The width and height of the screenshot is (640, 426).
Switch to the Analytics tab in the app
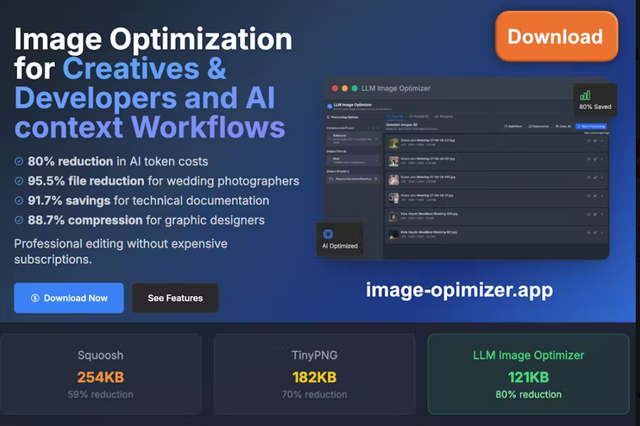click(x=444, y=116)
